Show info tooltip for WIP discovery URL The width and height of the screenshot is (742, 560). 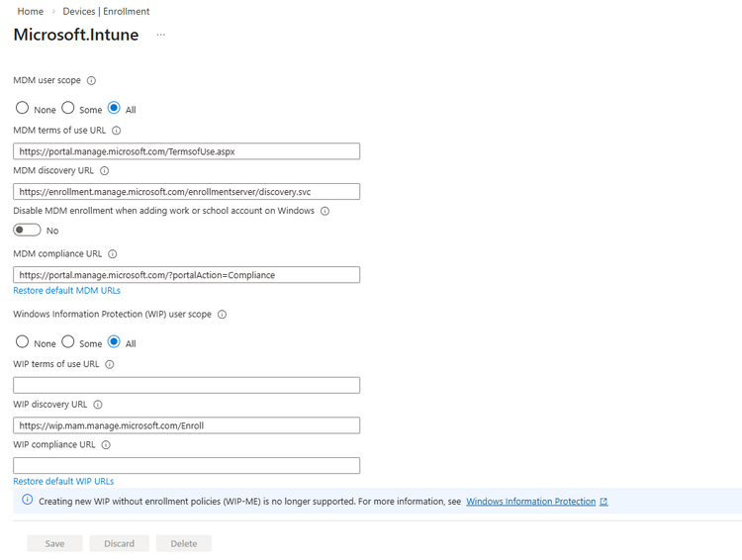98,405
